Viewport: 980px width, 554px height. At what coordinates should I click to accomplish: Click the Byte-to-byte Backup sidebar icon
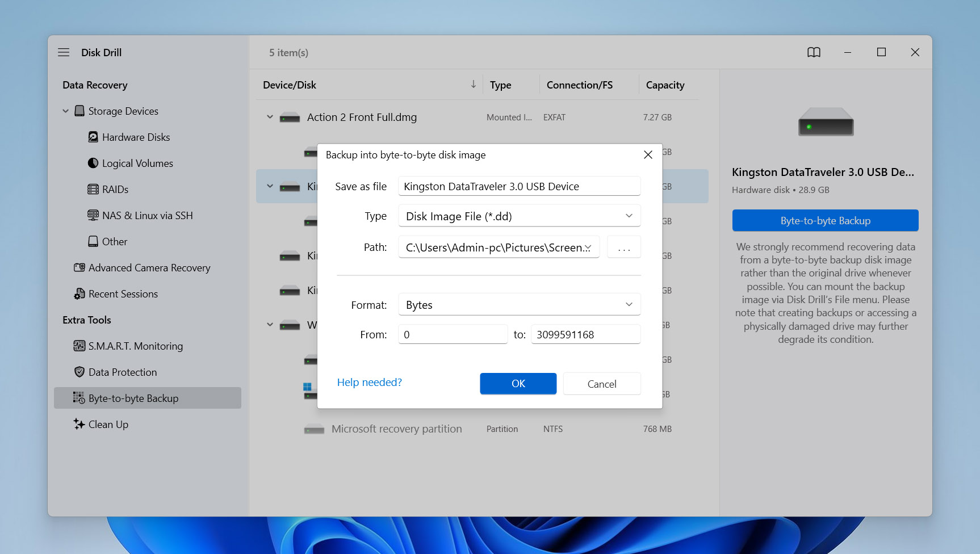79,398
